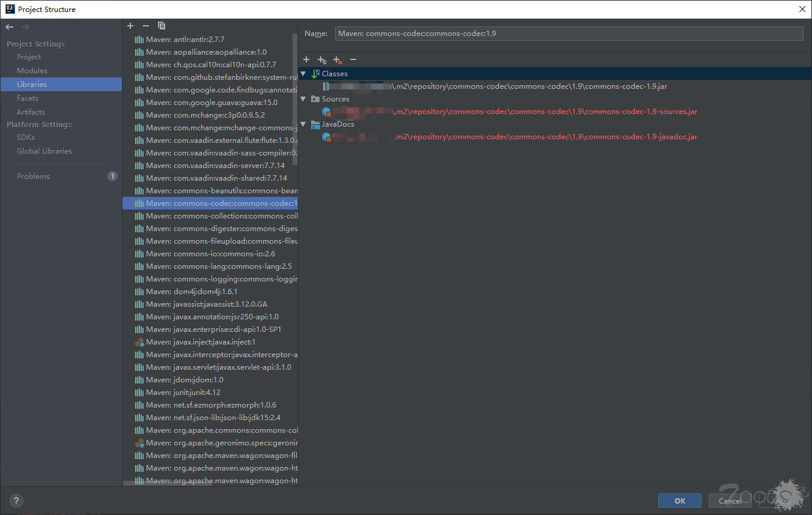
Task: Add root with plus icon in detail toolbar
Action: [x=306, y=59]
